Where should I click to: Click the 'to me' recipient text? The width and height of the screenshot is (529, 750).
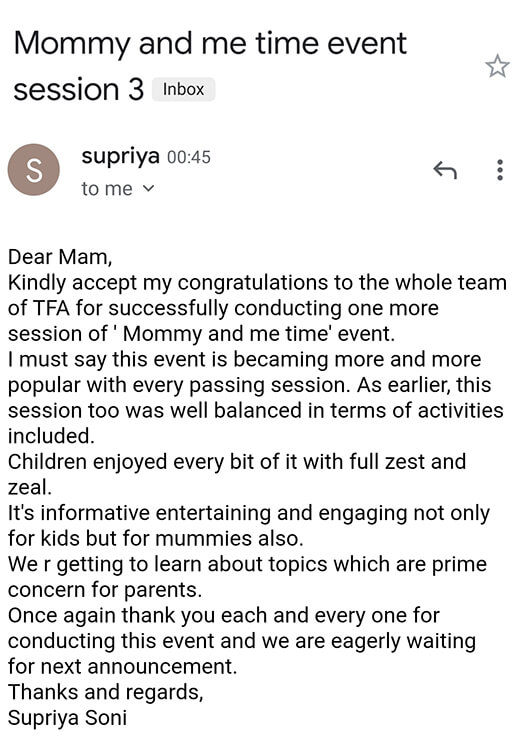tap(107, 189)
